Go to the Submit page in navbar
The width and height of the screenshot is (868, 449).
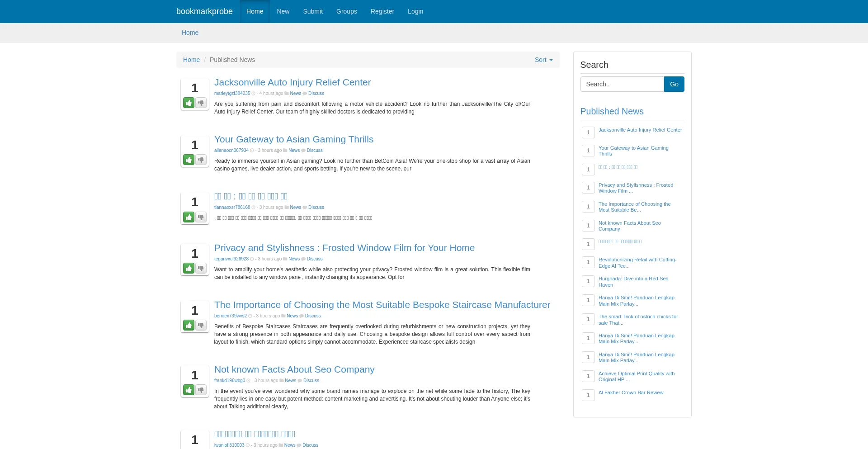coord(312,11)
